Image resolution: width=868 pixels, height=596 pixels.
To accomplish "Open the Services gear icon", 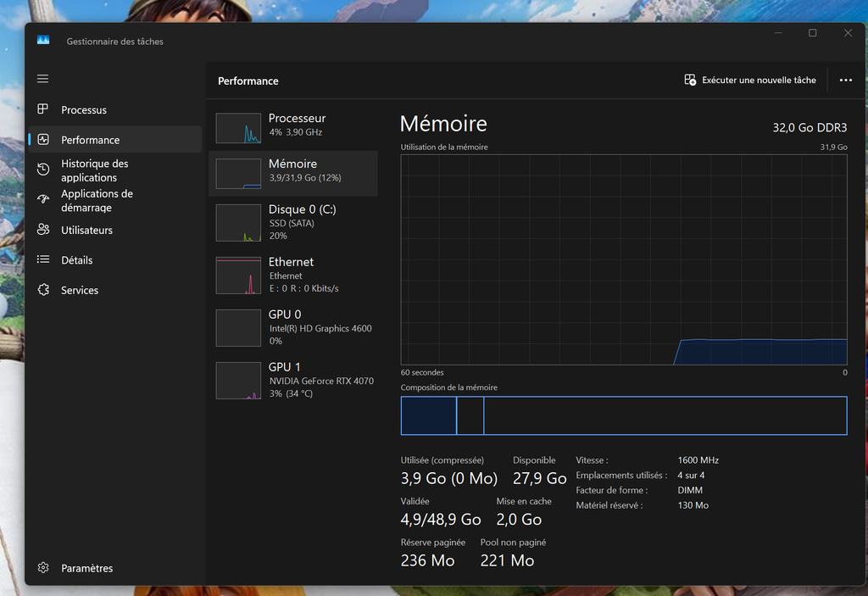I will coord(43,290).
